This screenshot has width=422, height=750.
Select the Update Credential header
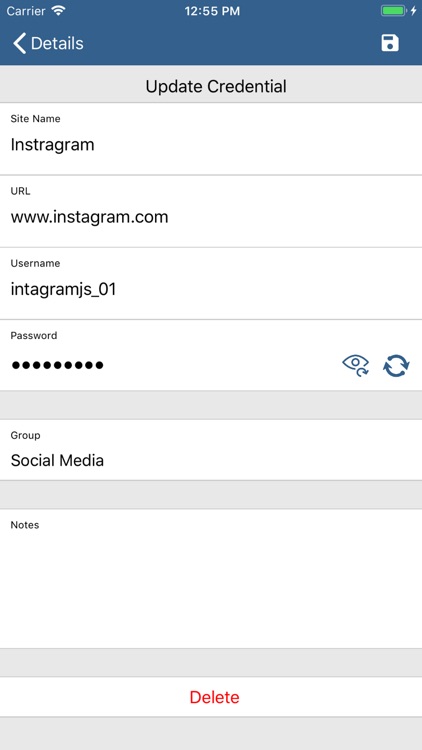click(x=216, y=87)
